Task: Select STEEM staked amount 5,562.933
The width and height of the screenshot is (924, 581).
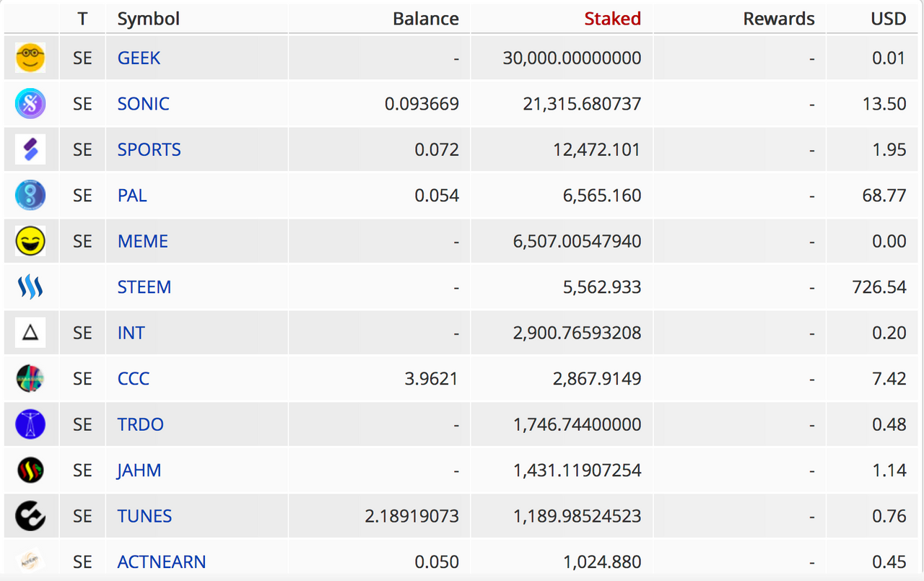Action: coord(603,287)
